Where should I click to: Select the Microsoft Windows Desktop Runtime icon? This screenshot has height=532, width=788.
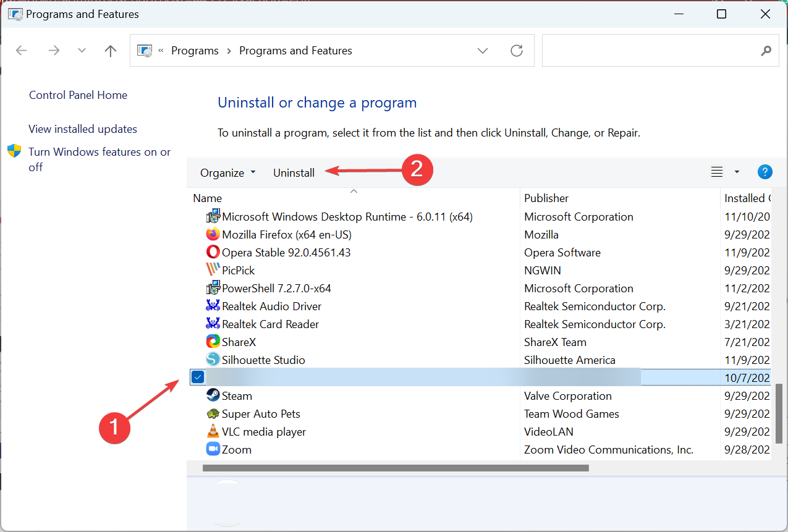[x=213, y=216]
